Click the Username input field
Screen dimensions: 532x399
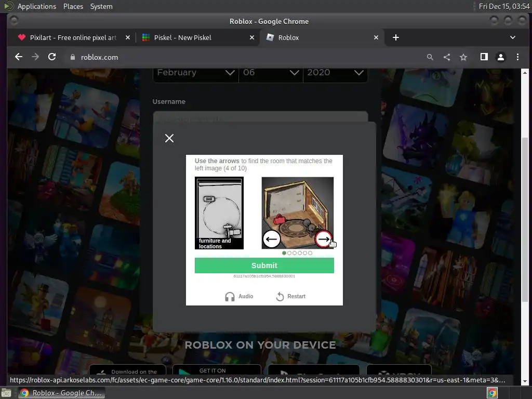[260, 117]
